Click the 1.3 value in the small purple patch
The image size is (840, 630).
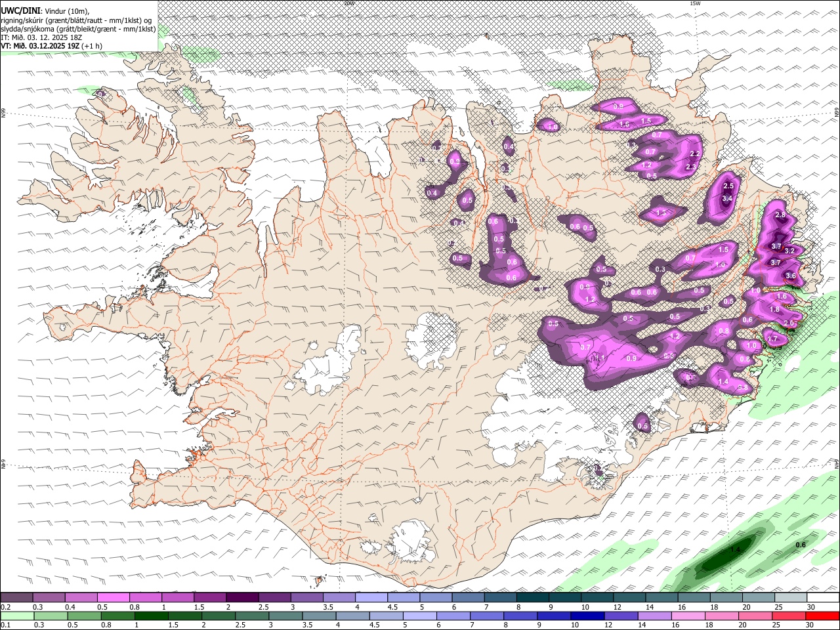(x=661, y=213)
